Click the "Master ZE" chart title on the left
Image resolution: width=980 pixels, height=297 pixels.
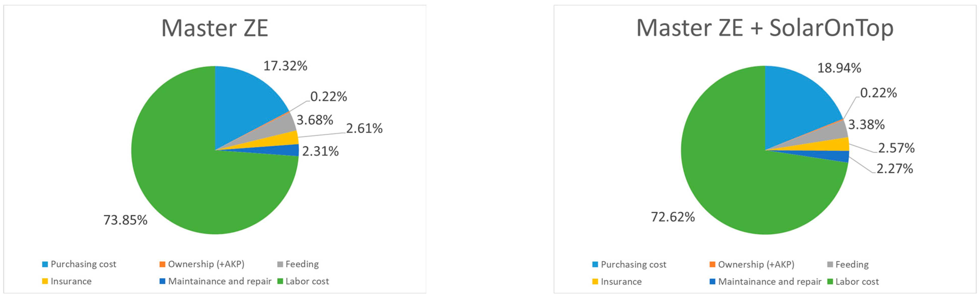coord(214,28)
